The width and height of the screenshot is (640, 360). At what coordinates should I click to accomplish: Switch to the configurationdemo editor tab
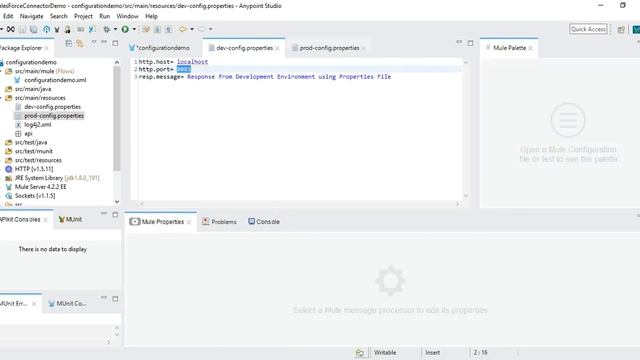(x=160, y=48)
